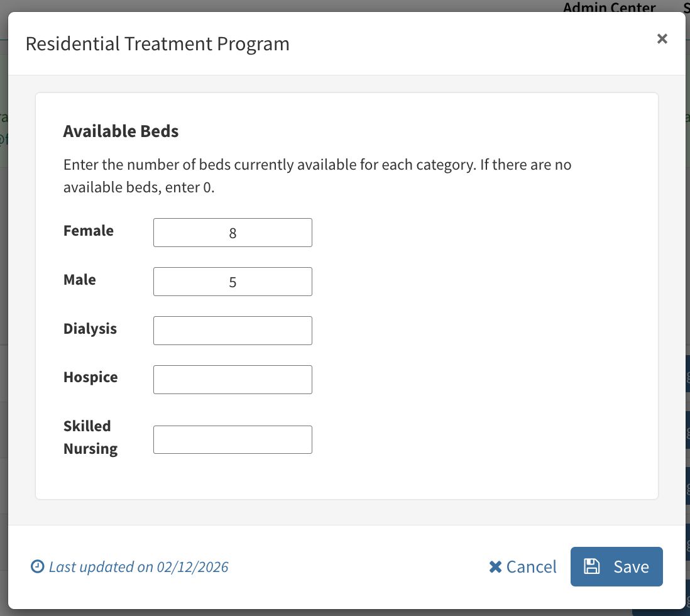Open the Admin Center menu item
Image resolution: width=690 pixels, height=616 pixels.
point(609,8)
